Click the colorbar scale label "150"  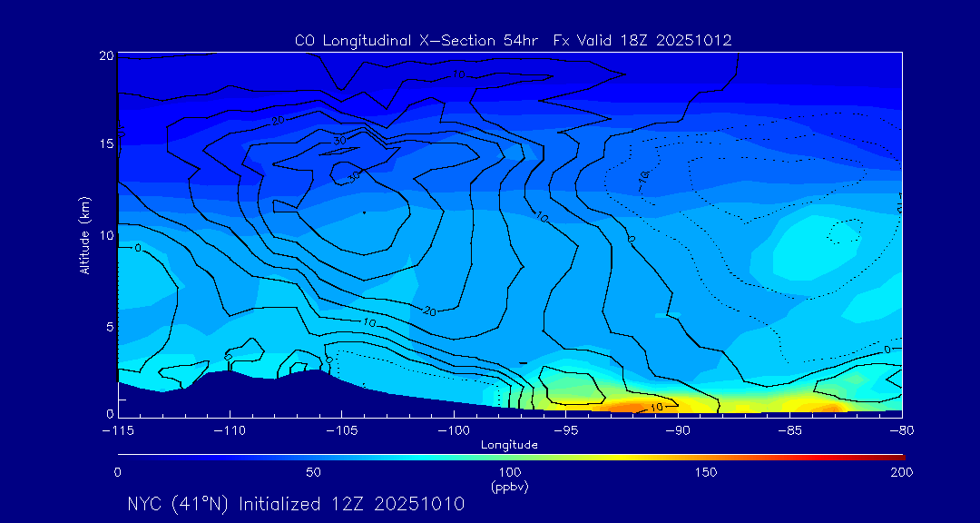(x=706, y=472)
